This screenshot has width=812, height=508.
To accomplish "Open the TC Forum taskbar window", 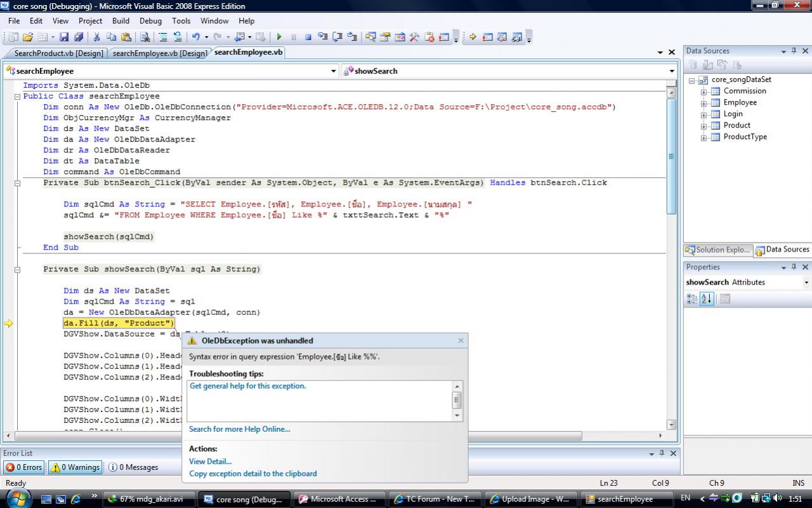I will 435,499.
